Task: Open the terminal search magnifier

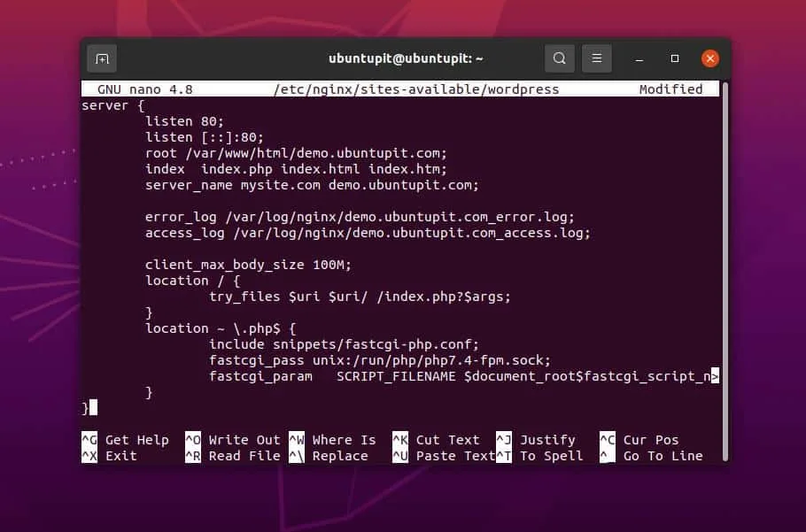Action: (x=559, y=58)
